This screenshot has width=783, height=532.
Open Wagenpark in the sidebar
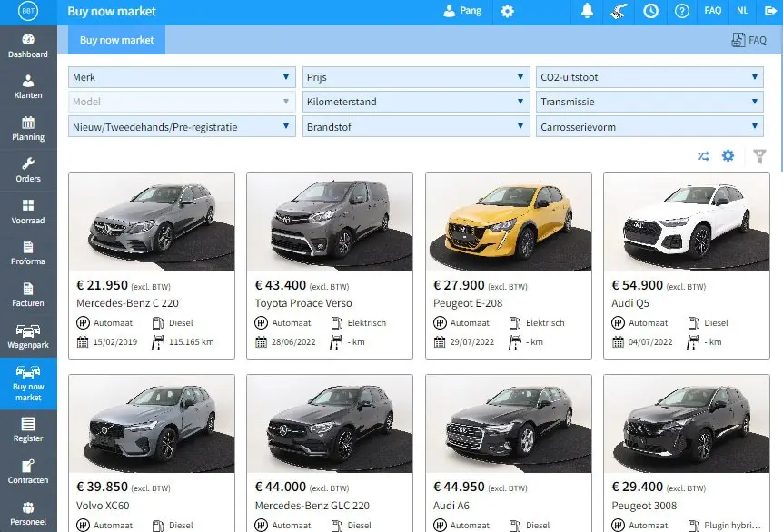point(28,337)
